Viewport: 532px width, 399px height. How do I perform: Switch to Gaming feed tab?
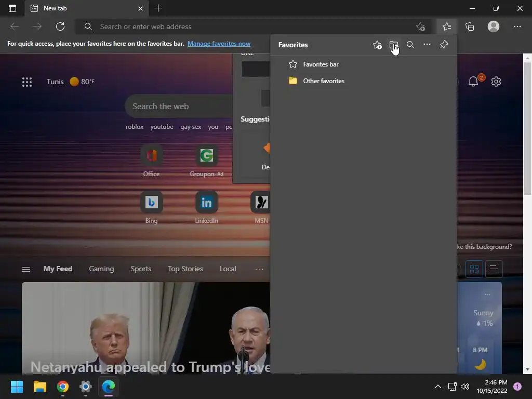[x=101, y=269]
